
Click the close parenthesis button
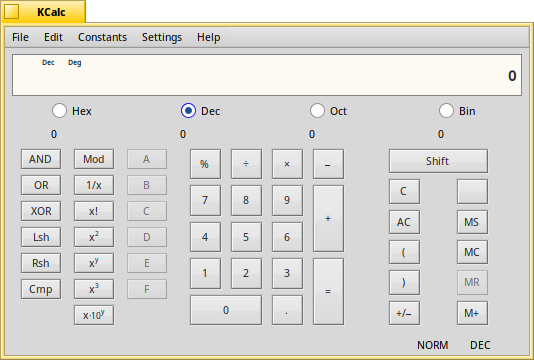point(404,282)
